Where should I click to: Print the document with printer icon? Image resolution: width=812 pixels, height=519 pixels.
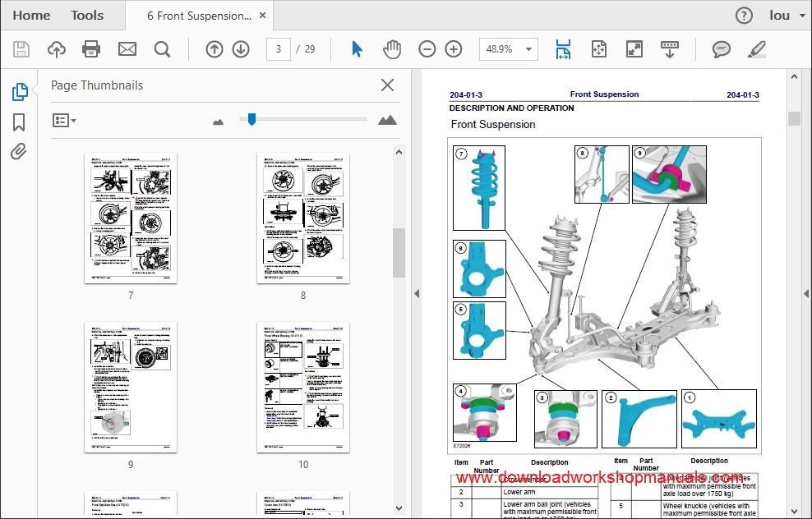[91, 49]
